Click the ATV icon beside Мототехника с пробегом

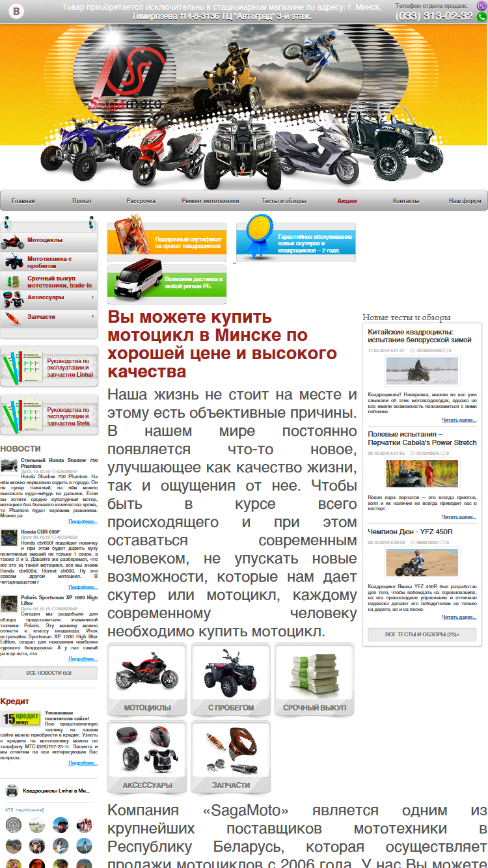(x=14, y=262)
